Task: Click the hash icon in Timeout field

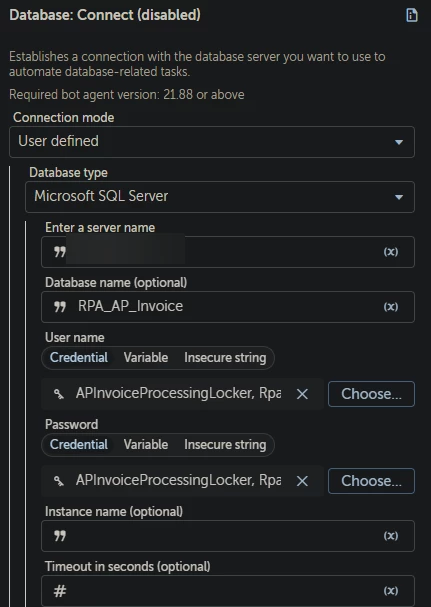Action: [x=60, y=591]
